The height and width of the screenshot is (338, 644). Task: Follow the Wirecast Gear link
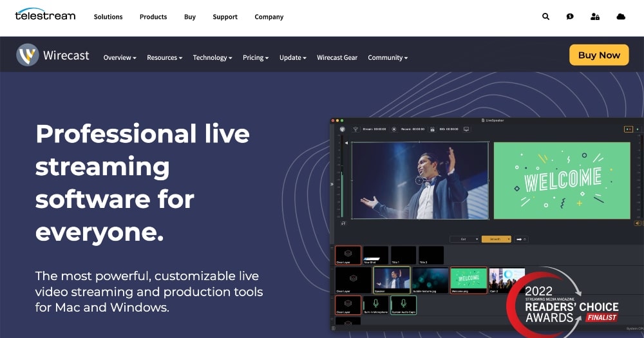click(337, 58)
